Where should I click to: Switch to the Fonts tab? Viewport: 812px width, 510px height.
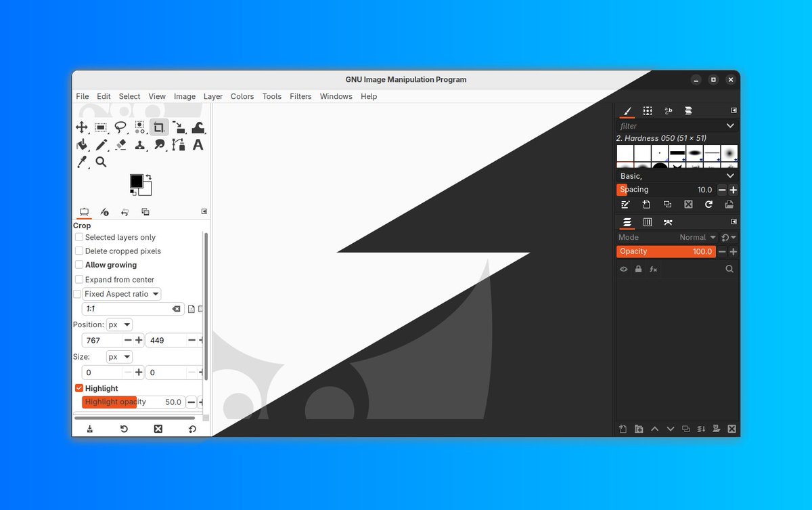tap(668, 110)
